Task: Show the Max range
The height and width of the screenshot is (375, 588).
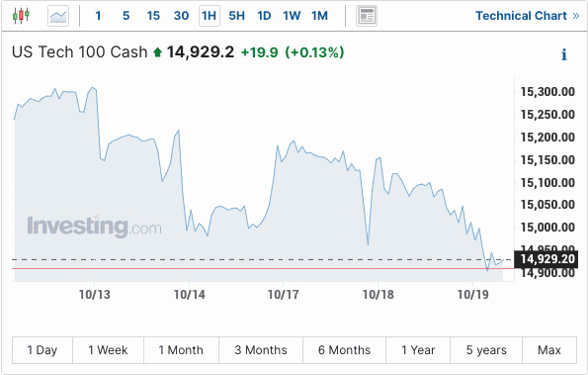Action: (549, 350)
